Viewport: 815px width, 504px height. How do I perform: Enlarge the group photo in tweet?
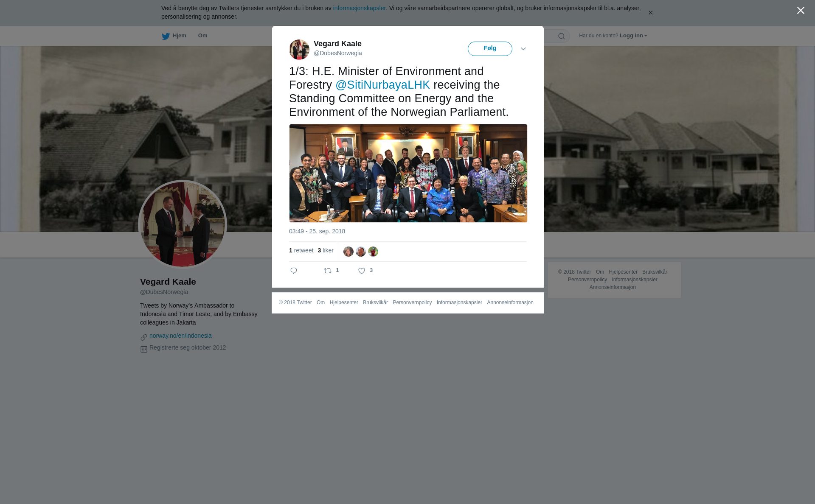408,173
